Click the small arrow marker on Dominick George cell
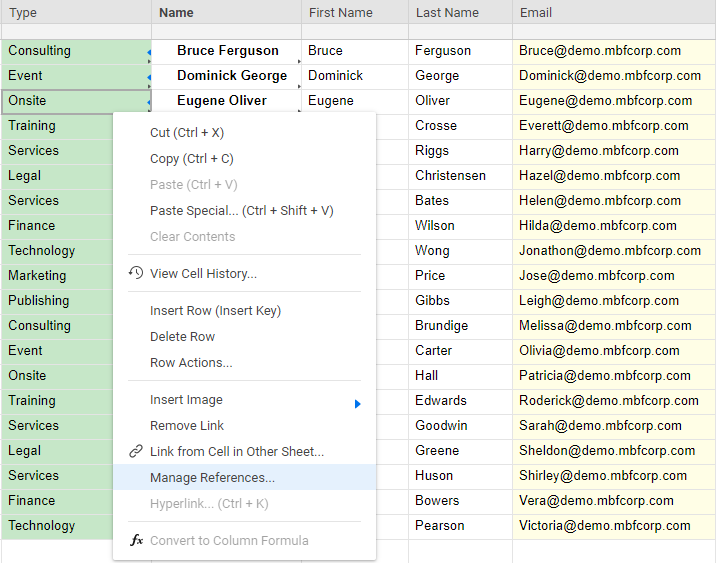Image resolution: width=716 pixels, height=563 pixels. [299, 86]
